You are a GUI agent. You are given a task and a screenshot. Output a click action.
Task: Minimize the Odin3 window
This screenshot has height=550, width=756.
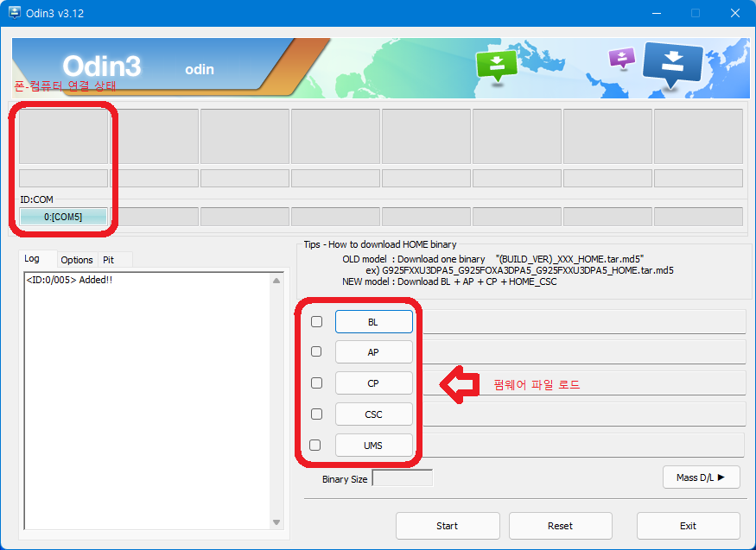pyautogui.click(x=656, y=13)
